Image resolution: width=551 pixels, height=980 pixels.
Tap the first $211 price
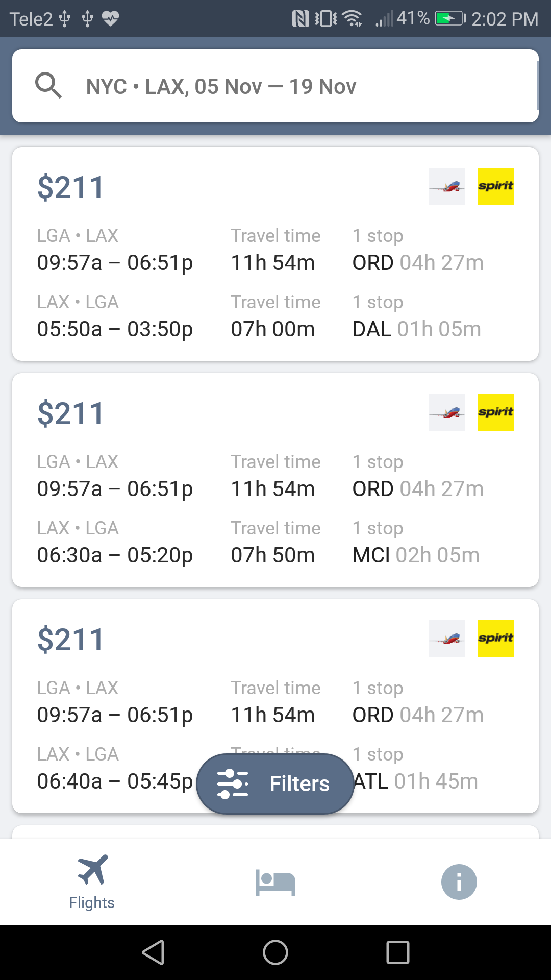point(71,187)
